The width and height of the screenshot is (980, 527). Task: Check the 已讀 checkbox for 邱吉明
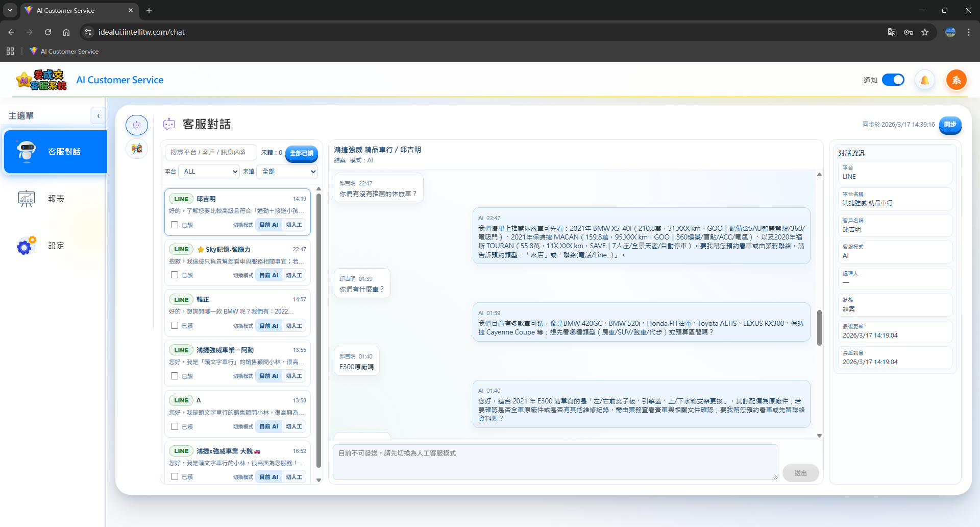coord(175,225)
